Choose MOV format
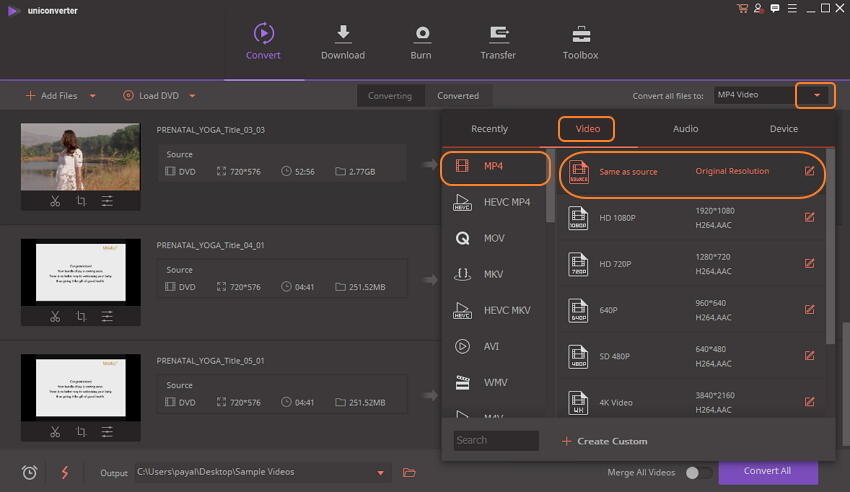The width and height of the screenshot is (850, 492). pos(495,238)
